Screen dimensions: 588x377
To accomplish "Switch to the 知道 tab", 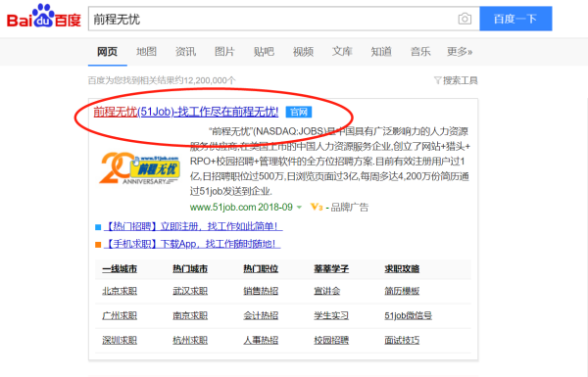I will pyautogui.click(x=381, y=51).
